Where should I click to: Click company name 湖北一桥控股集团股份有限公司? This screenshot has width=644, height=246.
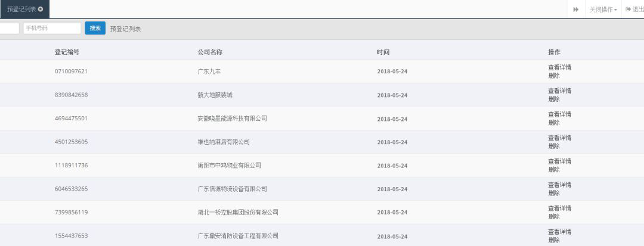click(x=238, y=213)
